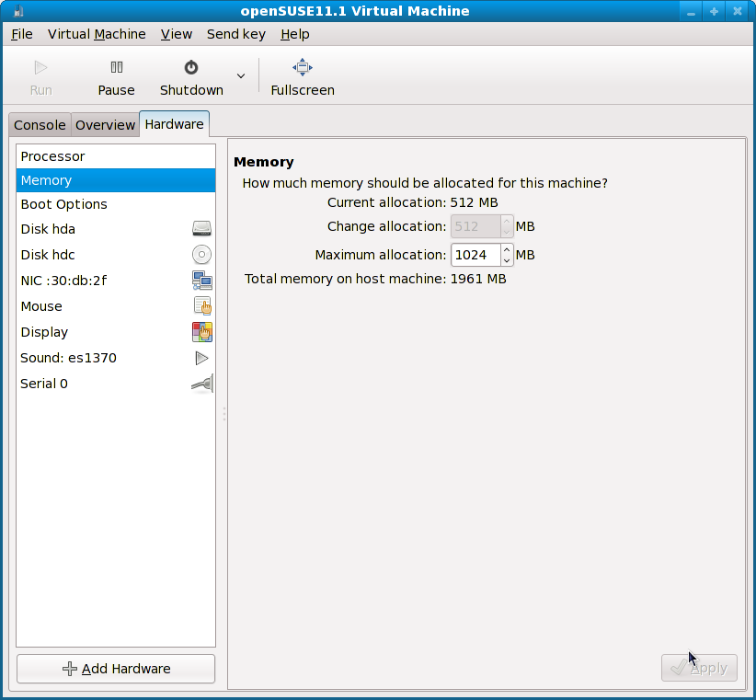Select Boot Options in hardware list
Image resolution: width=756 pixels, height=700 pixels.
pyautogui.click(x=63, y=204)
